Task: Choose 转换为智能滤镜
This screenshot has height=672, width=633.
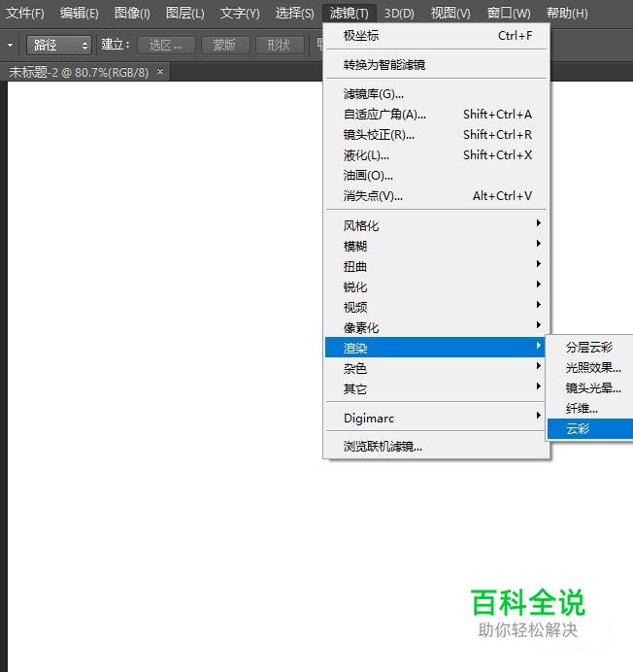Action: (x=437, y=65)
